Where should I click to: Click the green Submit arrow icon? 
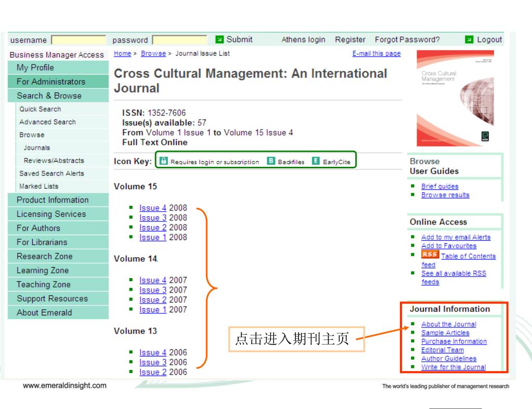click(x=219, y=39)
